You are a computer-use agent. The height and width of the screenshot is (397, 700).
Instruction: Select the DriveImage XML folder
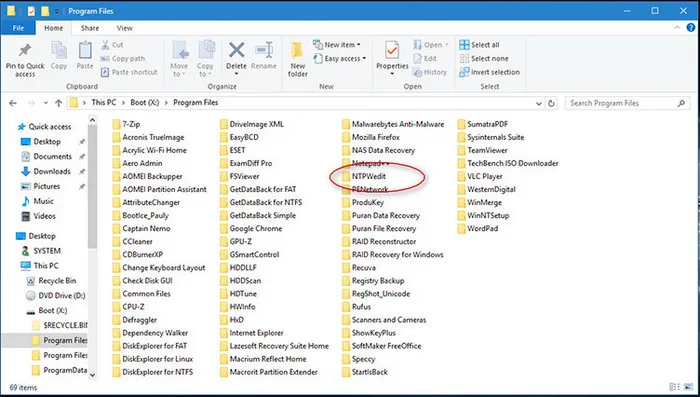[x=257, y=124]
